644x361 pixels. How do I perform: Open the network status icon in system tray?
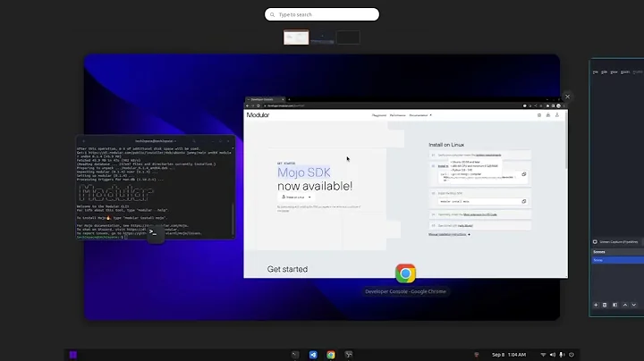543,355
